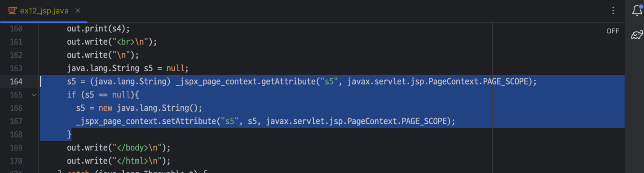This screenshot has width=644, height=173.
Task: Switch to the ex12_jsp.java tab
Action: [x=44, y=11]
